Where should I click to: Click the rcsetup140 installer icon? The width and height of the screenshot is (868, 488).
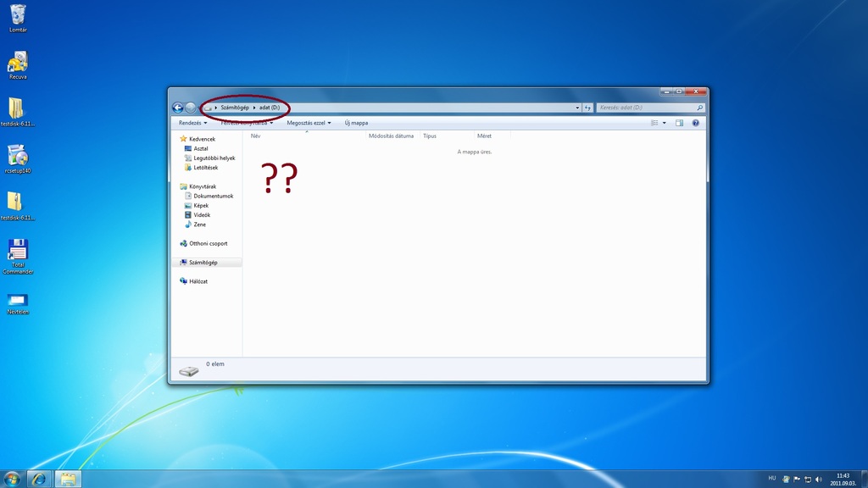pyautogui.click(x=18, y=156)
